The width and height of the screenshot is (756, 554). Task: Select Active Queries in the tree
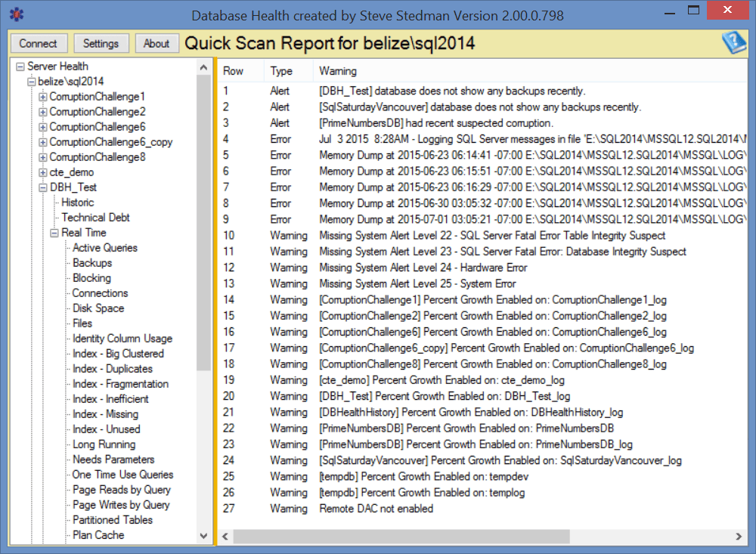107,247
